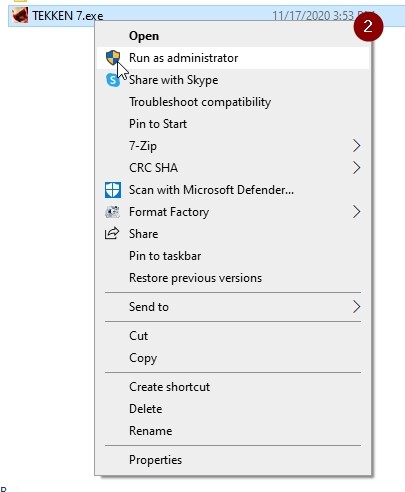Image resolution: width=405 pixels, height=492 pixels.
Task: Select Cut from the context menu
Action: pyautogui.click(x=233, y=336)
